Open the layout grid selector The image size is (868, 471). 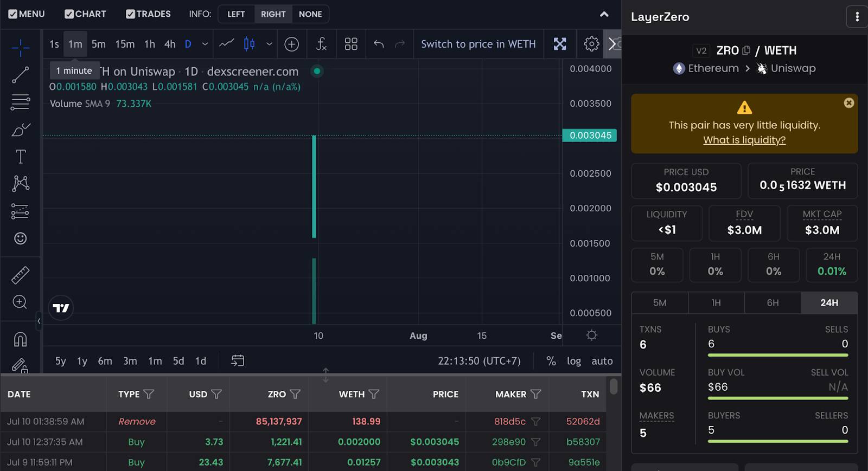[351, 44]
